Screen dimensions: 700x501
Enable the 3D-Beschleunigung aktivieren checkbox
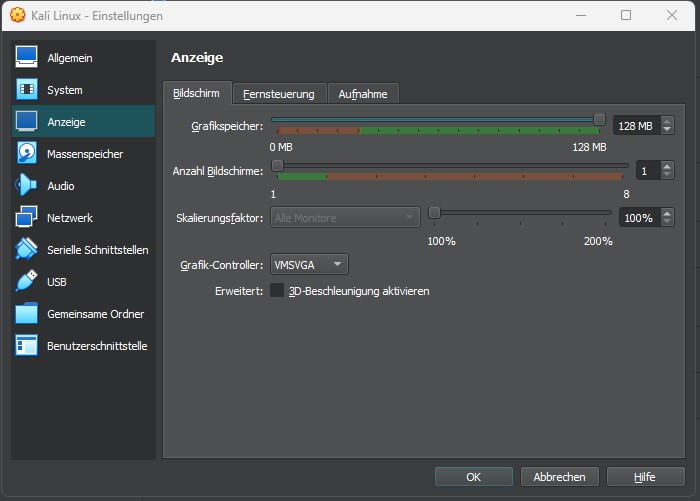277,291
